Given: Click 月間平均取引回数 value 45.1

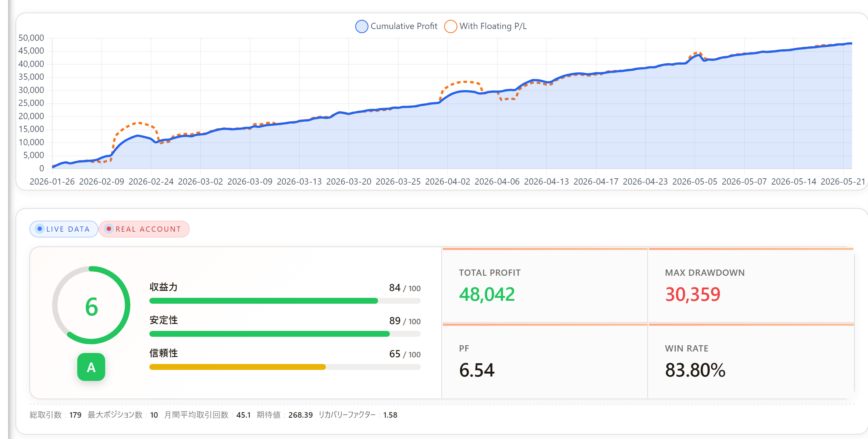Looking at the screenshot, I should [x=243, y=415].
